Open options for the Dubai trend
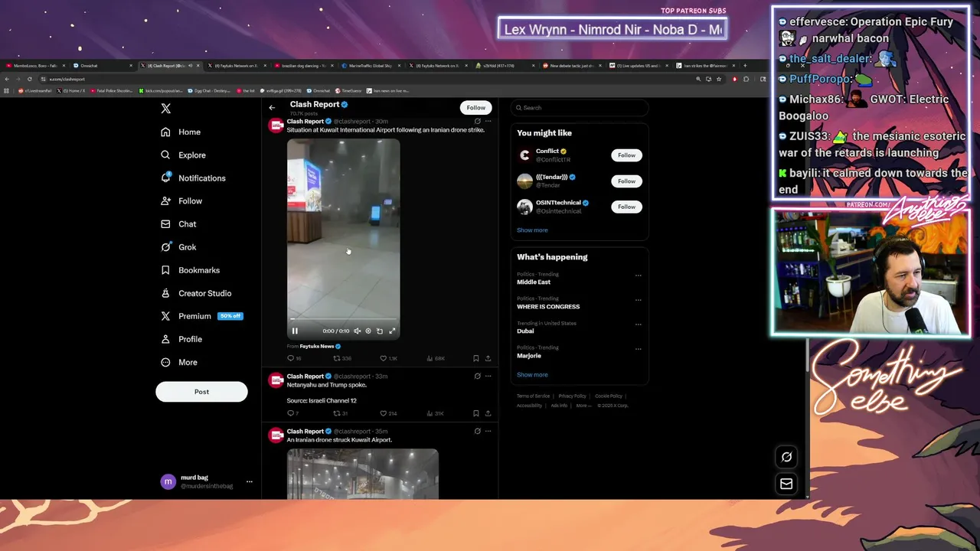980x551 pixels. point(639,324)
